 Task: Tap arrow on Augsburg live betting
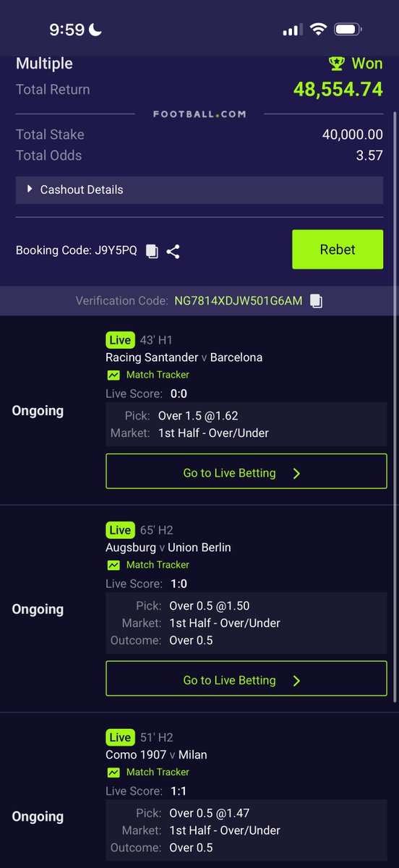(296, 681)
